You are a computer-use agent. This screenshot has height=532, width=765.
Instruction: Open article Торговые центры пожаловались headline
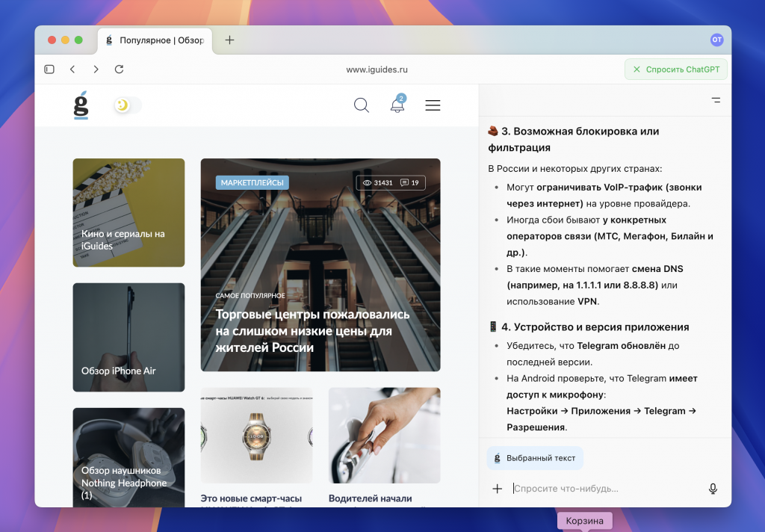point(312,331)
